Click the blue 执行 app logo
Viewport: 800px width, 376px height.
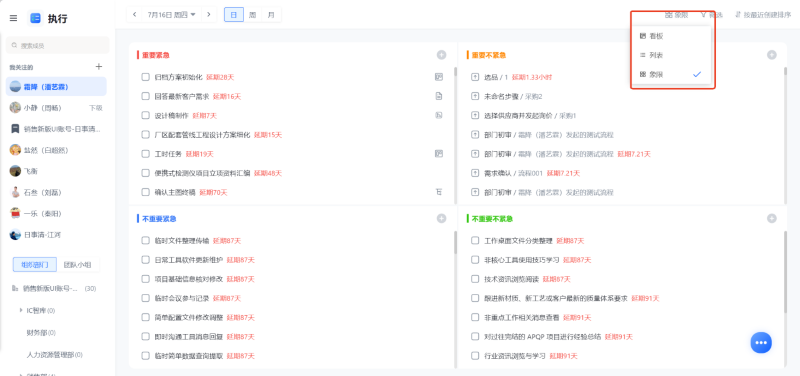(36, 18)
